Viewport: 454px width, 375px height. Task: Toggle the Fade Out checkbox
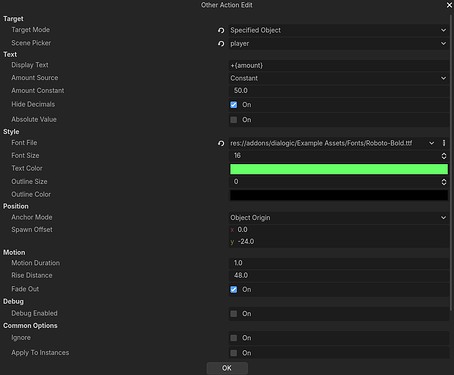point(234,289)
